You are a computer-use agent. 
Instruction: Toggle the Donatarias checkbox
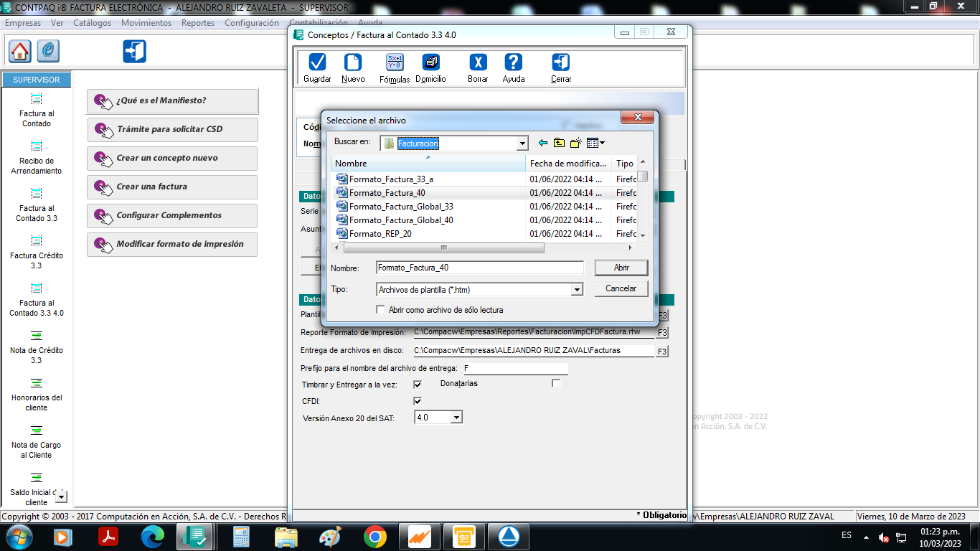point(556,384)
